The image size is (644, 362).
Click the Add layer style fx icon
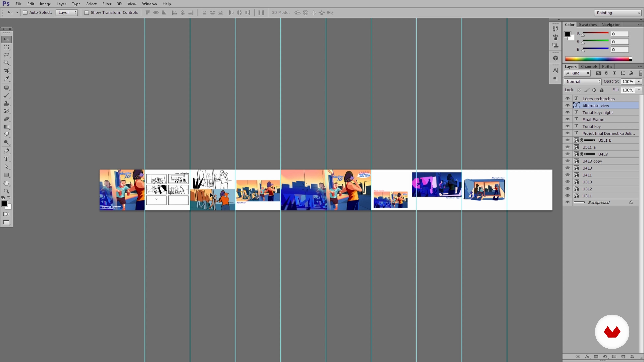pyautogui.click(x=587, y=357)
